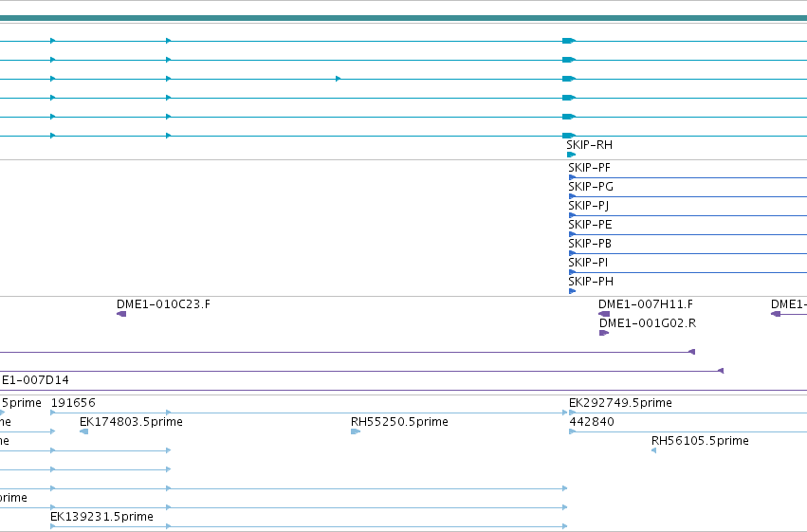Click the RH55250.5prime arrow glyph
Image resolution: width=807 pixels, height=532 pixels.
(356, 431)
